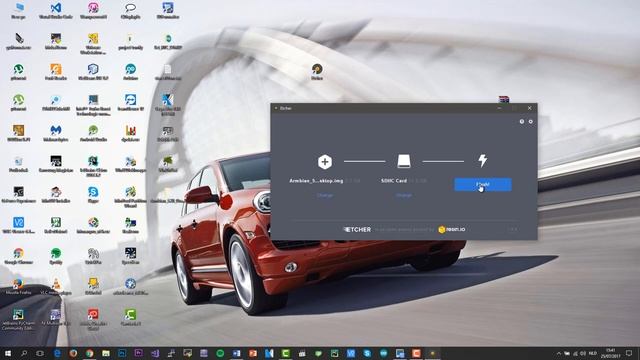Click the plus select-image icon in Etcher
Viewport: 640px width, 360px height.
325,162
